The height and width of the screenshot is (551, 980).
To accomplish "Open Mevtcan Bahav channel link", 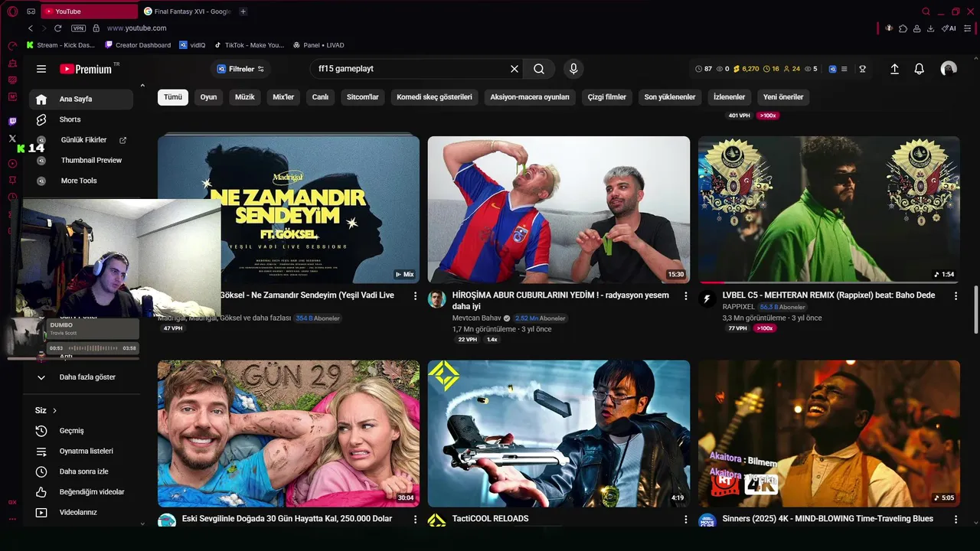I will tap(476, 318).
